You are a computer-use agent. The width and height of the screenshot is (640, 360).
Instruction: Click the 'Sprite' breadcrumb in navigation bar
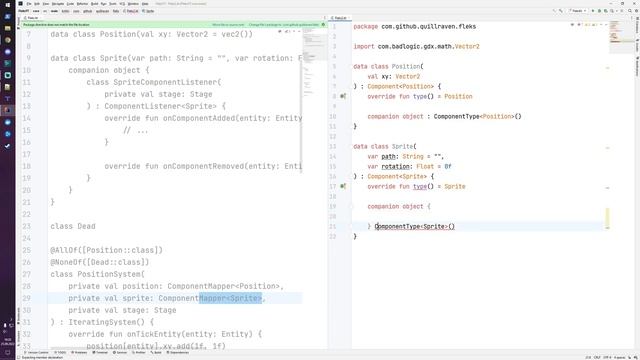coord(148,11)
